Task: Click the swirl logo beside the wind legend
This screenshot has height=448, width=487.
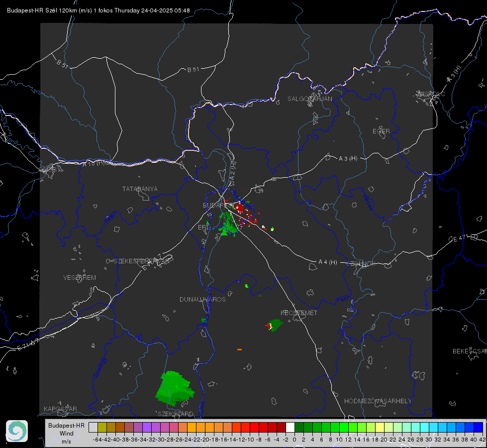Action: 17,431
